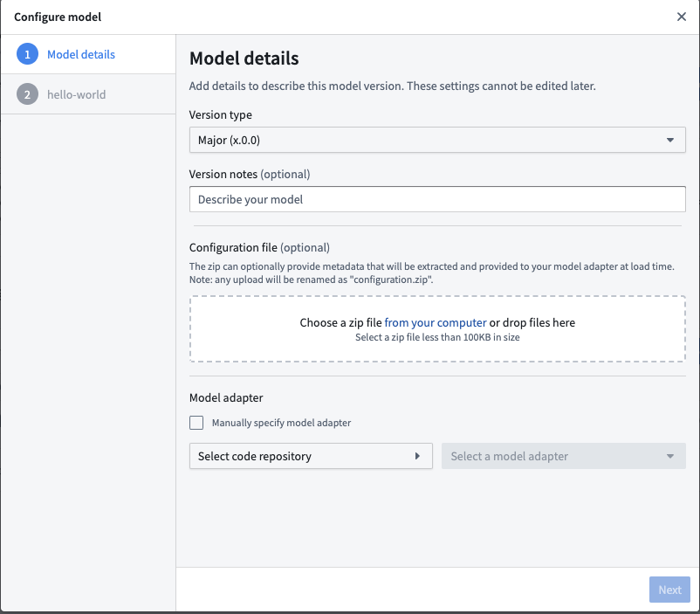Click the step 2 circle icon

point(27,94)
